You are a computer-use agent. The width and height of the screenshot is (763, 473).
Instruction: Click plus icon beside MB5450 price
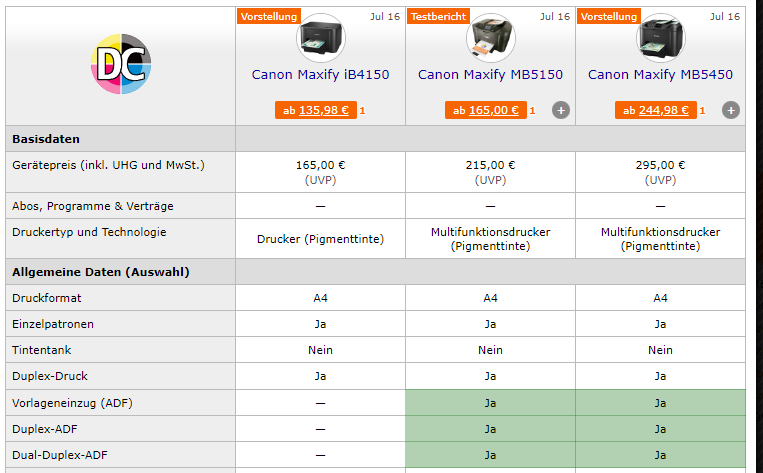(x=730, y=110)
